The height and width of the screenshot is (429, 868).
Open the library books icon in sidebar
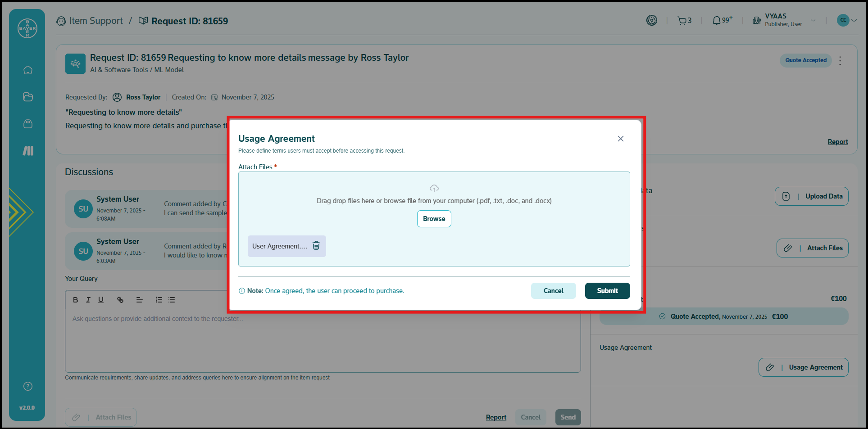pyautogui.click(x=28, y=151)
